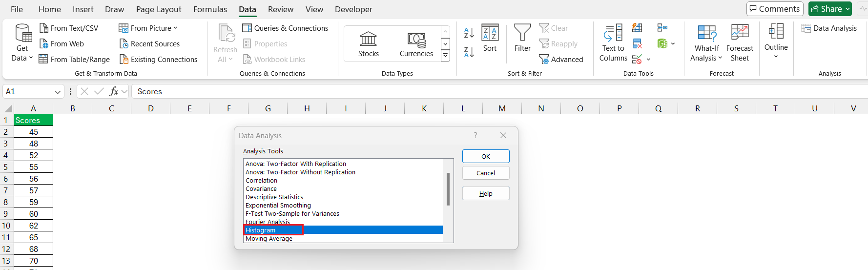The width and height of the screenshot is (868, 270).
Task: Launch Text to Columns wizard
Action: (613, 43)
